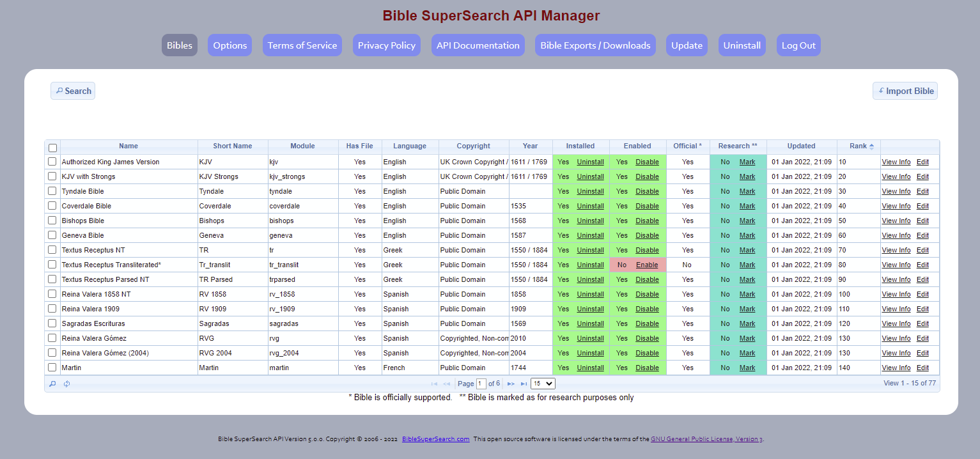
Task: Open the Update menu item
Action: point(687,45)
